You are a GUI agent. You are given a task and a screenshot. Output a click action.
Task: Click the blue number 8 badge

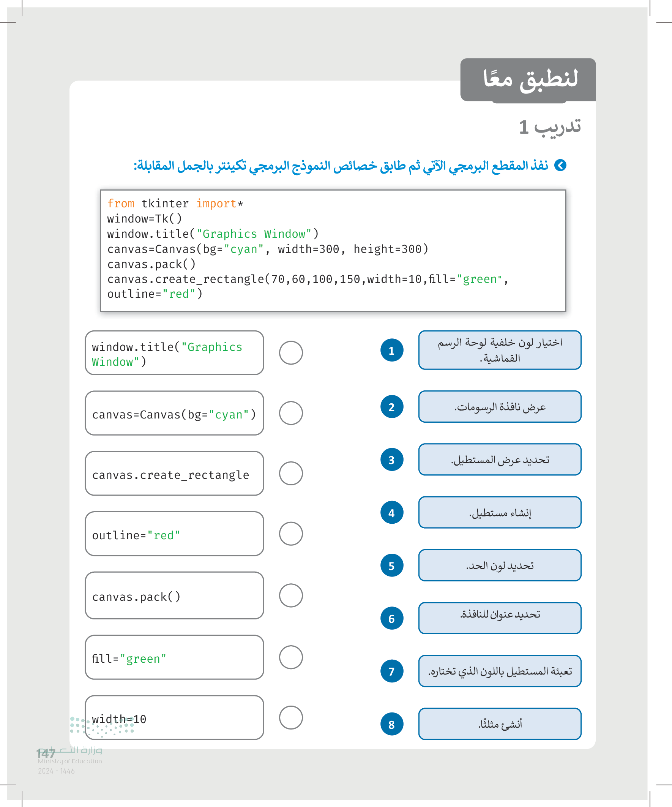click(x=391, y=724)
